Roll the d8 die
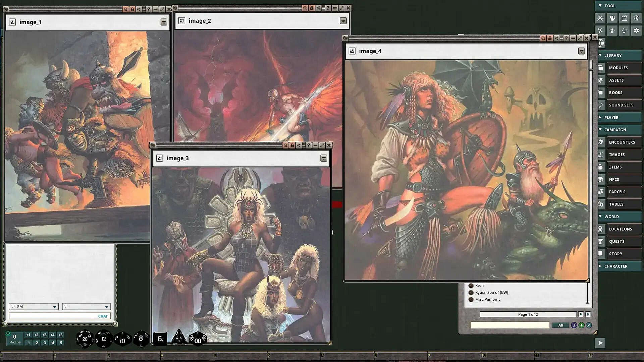644x362 pixels. pyautogui.click(x=141, y=339)
